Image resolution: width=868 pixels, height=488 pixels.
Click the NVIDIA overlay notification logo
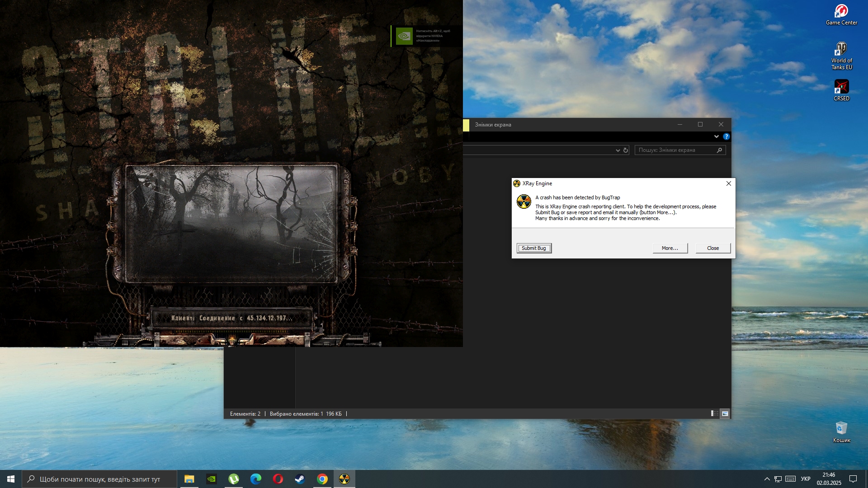coord(404,36)
